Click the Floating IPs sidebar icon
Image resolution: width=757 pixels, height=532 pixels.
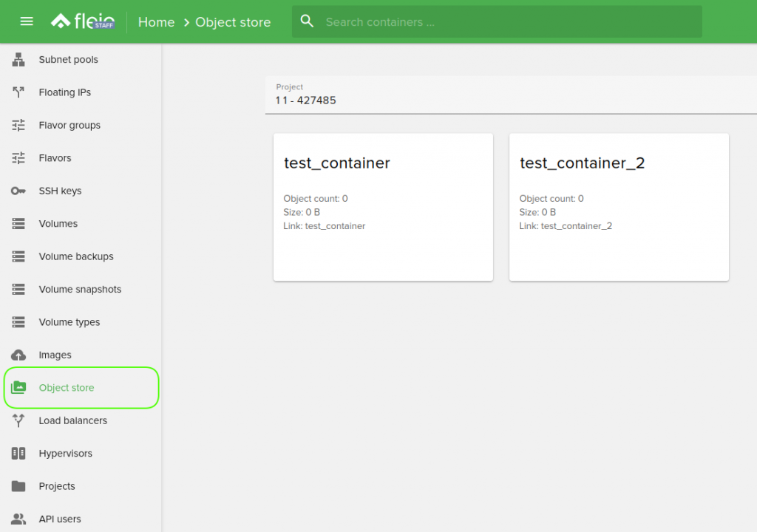pos(18,92)
